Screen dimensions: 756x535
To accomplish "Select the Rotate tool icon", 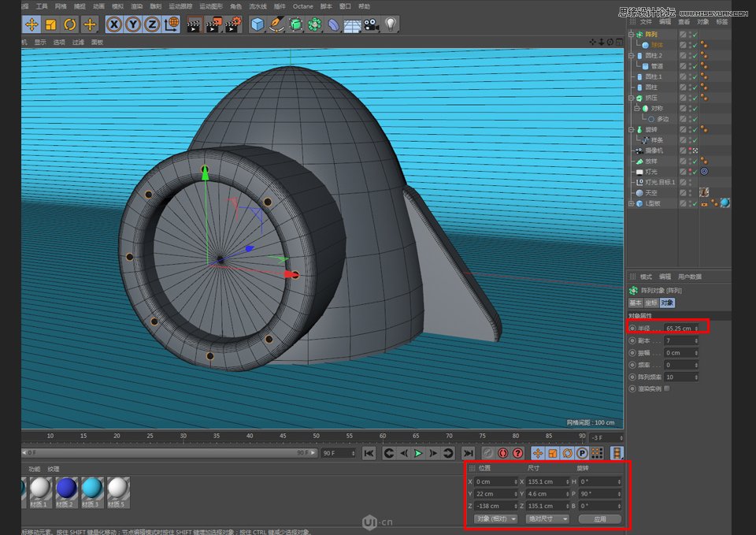I will pyautogui.click(x=70, y=24).
